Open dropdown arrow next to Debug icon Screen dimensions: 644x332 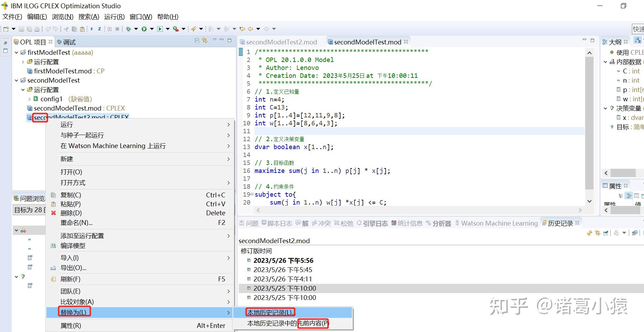click(136, 29)
